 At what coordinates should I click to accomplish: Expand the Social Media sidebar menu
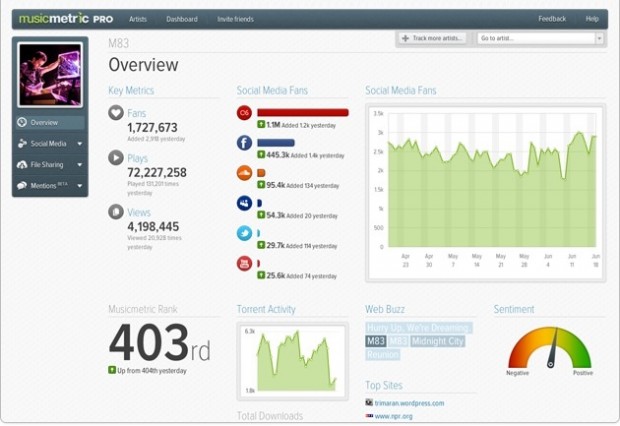(x=79, y=143)
